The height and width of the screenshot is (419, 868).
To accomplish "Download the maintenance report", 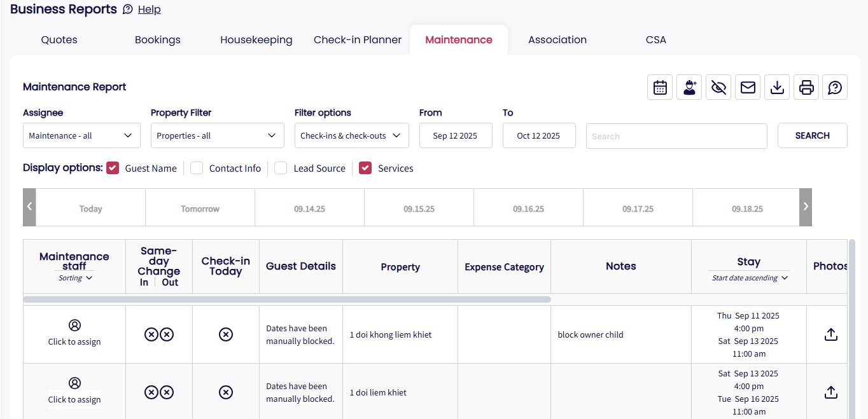I will point(777,88).
